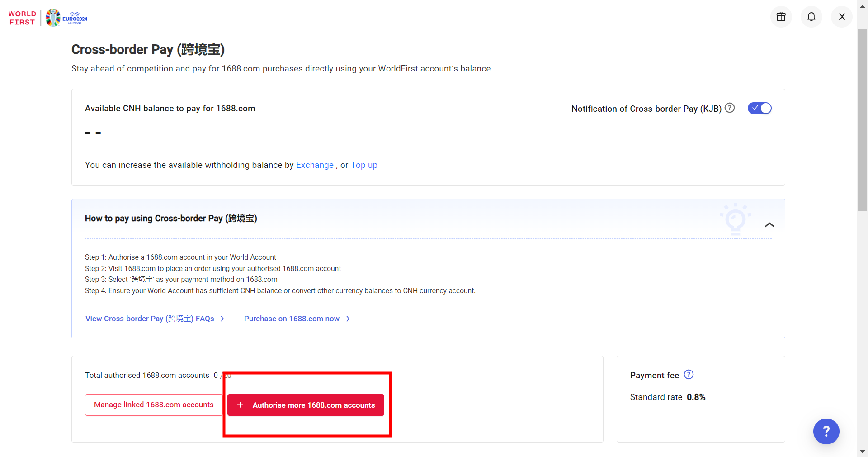View Cross-border Pay FAQs

(150, 319)
